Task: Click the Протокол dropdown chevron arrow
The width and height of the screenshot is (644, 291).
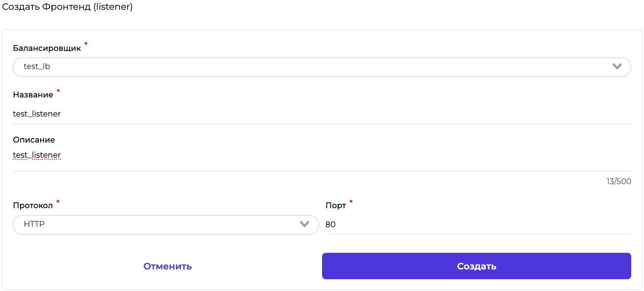Action: [304, 224]
